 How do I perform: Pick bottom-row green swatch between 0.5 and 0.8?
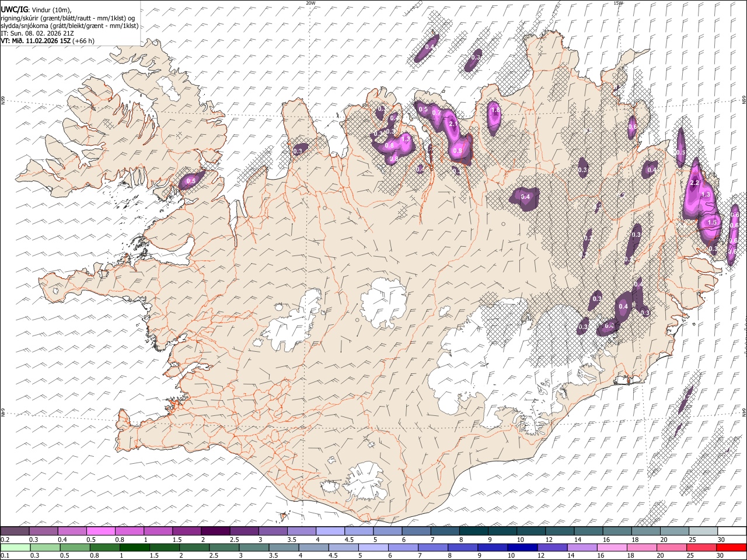tap(75, 547)
